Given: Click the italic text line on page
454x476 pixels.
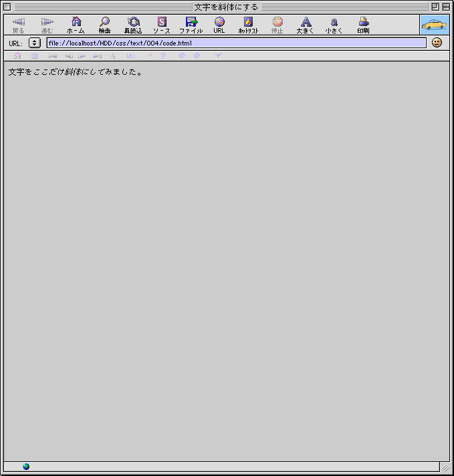Looking at the screenshot, I should pos(76,72).
